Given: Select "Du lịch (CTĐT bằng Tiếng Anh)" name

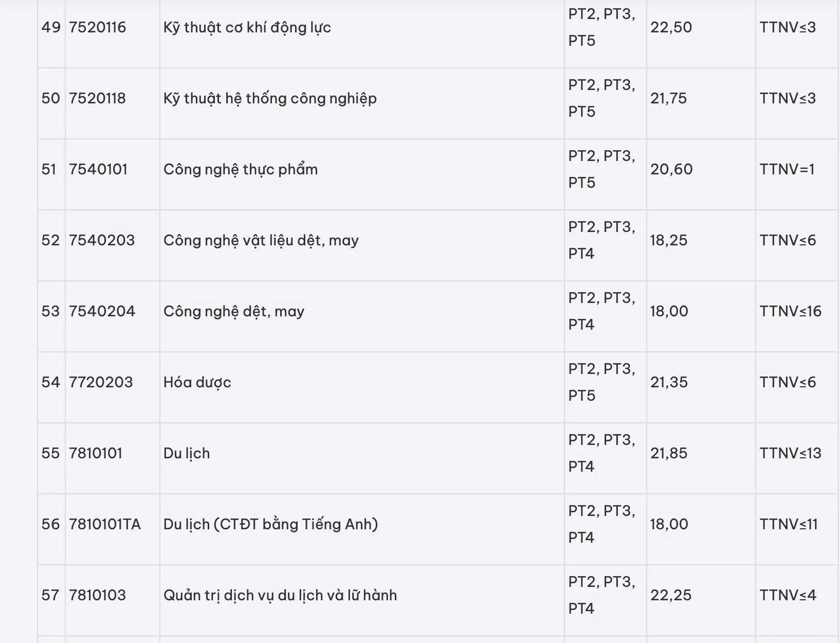Looking at the screenshot, I should tap(270, 524).
